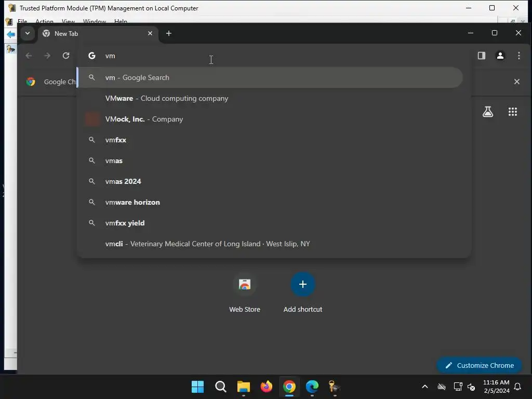Dismiss the Google Chrome infobar
This screenshot has height=399, width=532.
517,82
